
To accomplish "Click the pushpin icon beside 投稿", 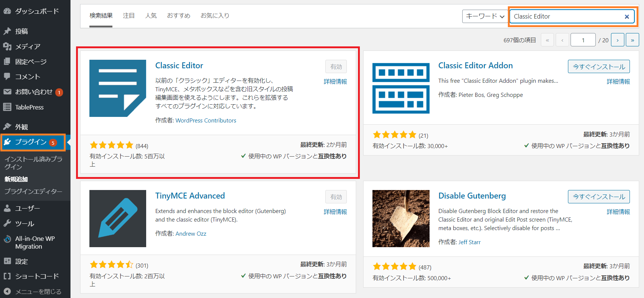I will pos(7,31).
